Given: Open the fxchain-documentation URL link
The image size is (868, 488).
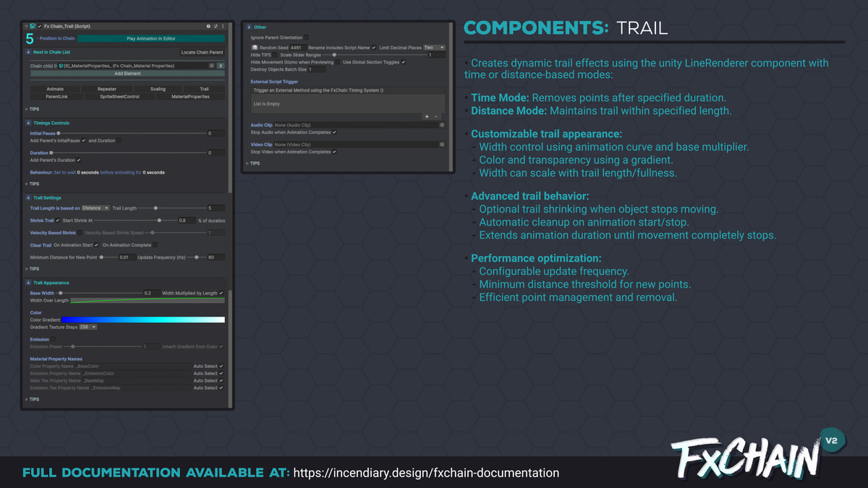Looking at the screenshot, I should 427,473.
